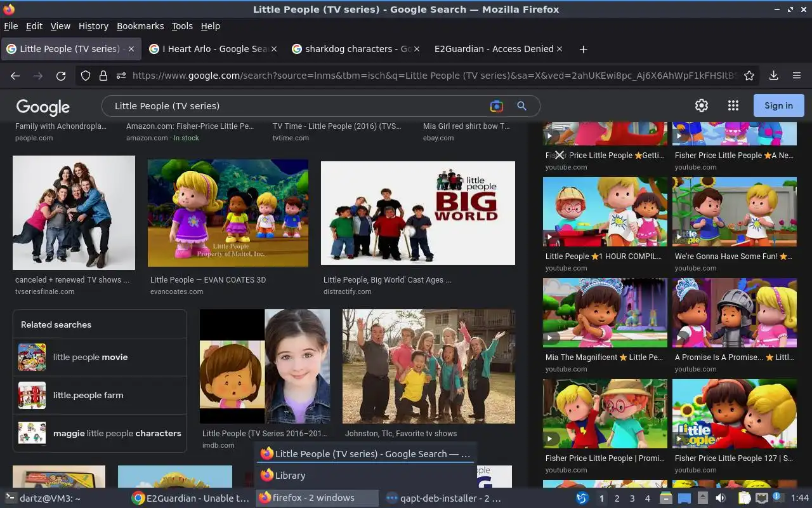Play the Fisher Price Little People 127 video

735,413
